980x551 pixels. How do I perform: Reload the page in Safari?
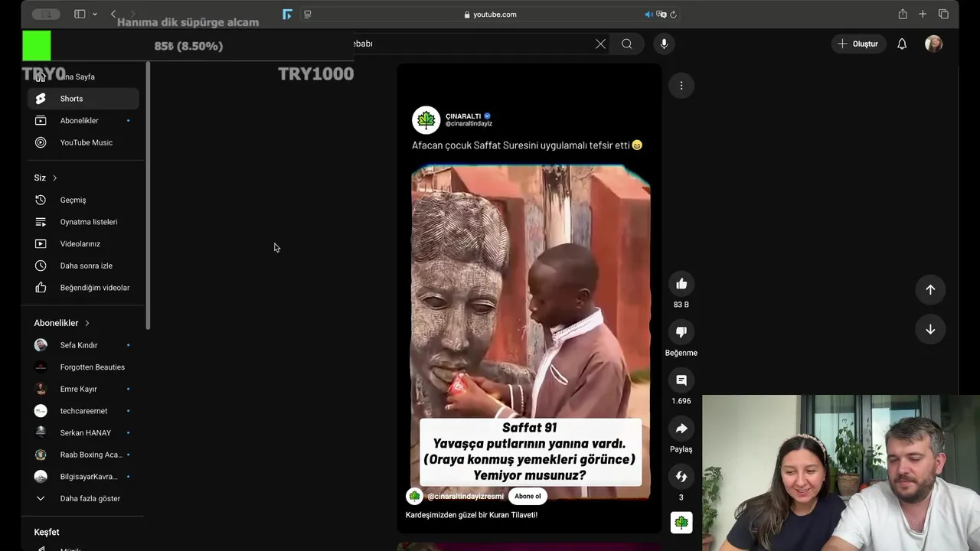(x=673, y=14)
